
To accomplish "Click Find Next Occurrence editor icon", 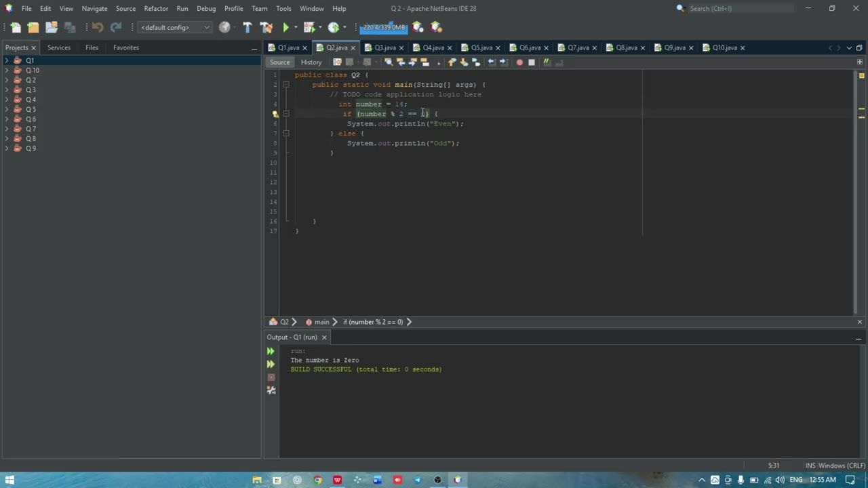I will [x=412, y=62].
